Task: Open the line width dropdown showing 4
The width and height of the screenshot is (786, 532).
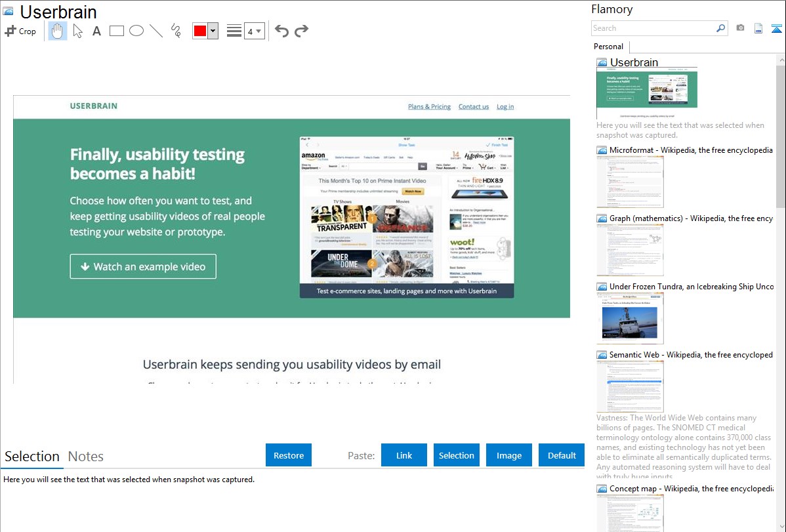Action: pyautogui.click(x=255, y=31)
